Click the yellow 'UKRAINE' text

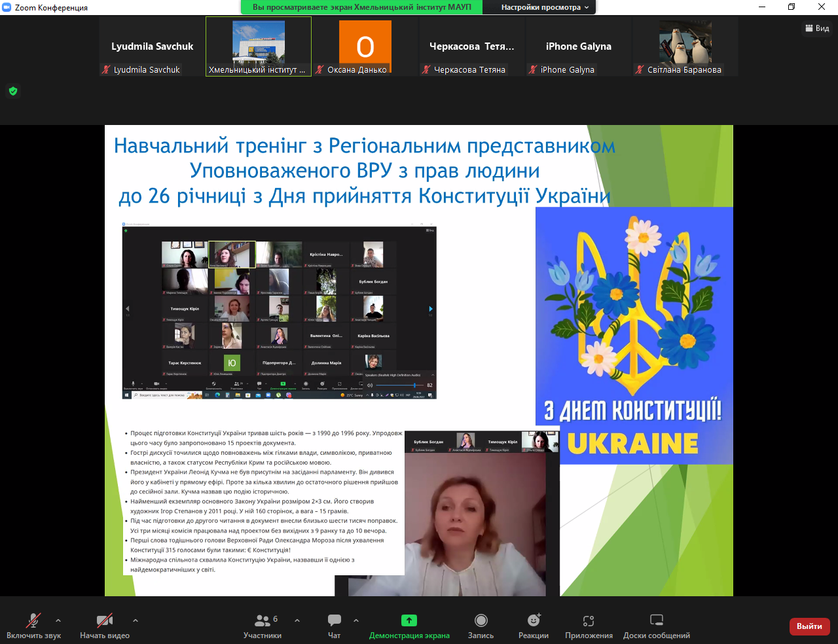[632, 443]
